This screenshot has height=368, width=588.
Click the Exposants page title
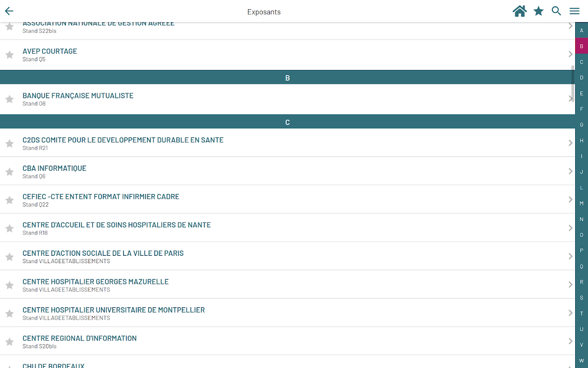[264, 12]
